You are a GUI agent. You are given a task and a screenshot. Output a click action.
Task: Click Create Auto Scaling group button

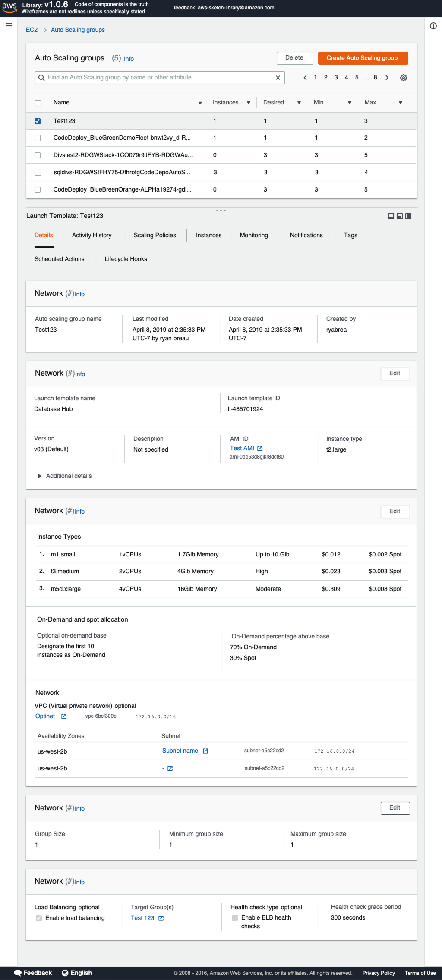coord(363,58)
